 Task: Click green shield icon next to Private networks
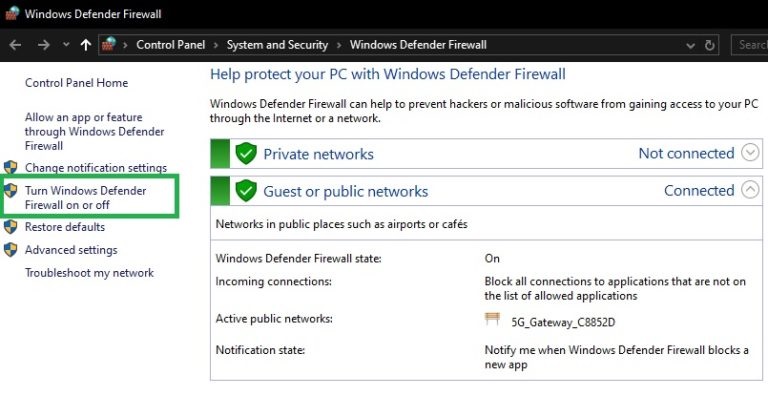pos(246,153)
